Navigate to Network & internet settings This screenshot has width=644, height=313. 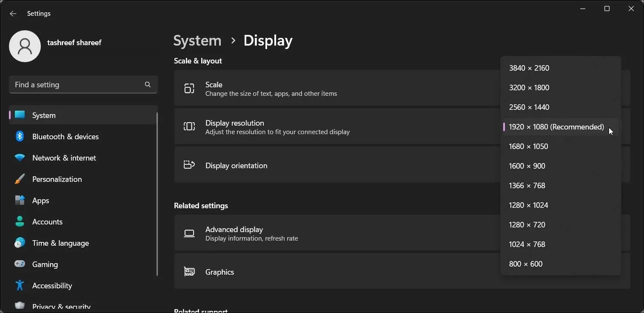tap(64, 158)
